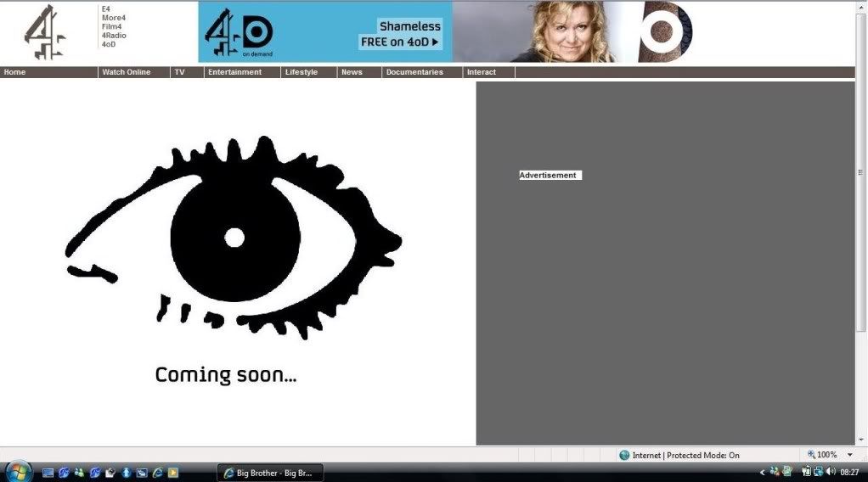Select Watch Online in the navigation bar
The width and height of the screenshot is (868, 482).
(x=127, y=72)
